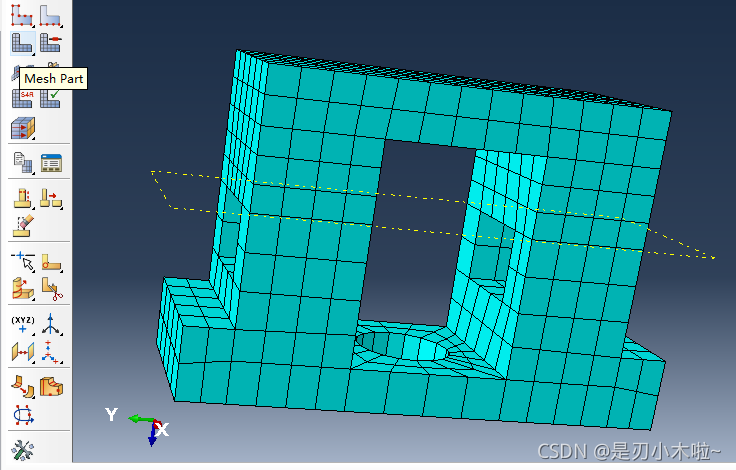Click the Create Datum Point (XYZ) tool
The height and width of the screenshot is (470, 736).
pyautogui.click(x=22, y=324)
